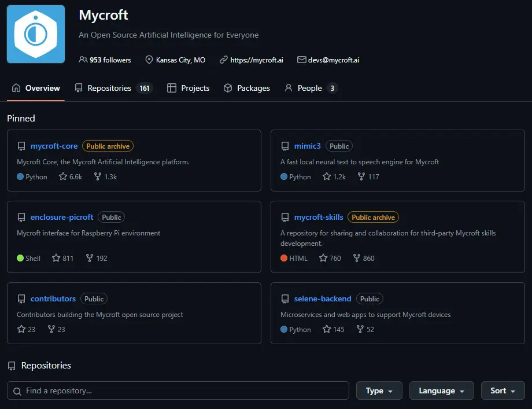Switch to the Repositories tab
Viewport: 532px width, 409px height.
click(113, 89)
